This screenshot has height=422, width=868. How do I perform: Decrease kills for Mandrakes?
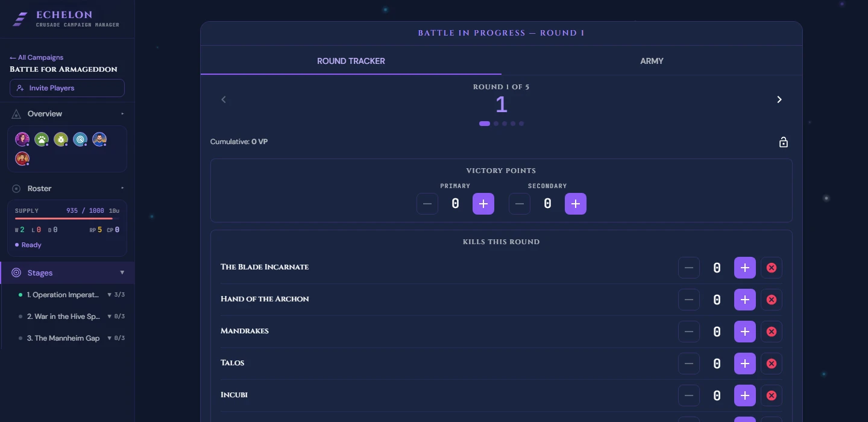coord(689,332)
